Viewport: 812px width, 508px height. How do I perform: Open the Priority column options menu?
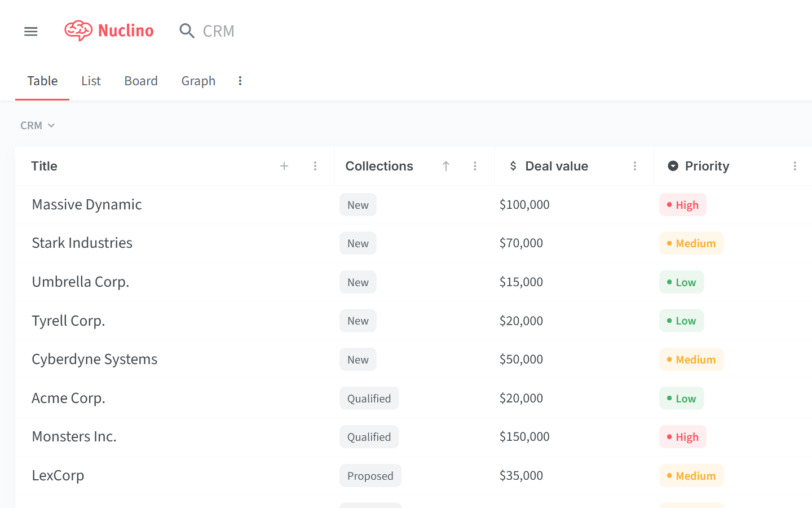[x=795, y=166]
